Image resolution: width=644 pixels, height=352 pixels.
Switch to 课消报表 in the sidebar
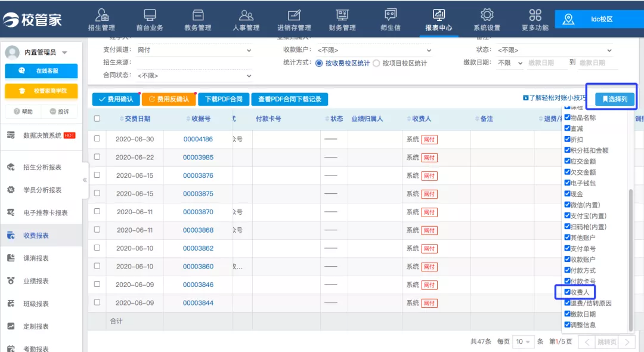pos(38,258)
